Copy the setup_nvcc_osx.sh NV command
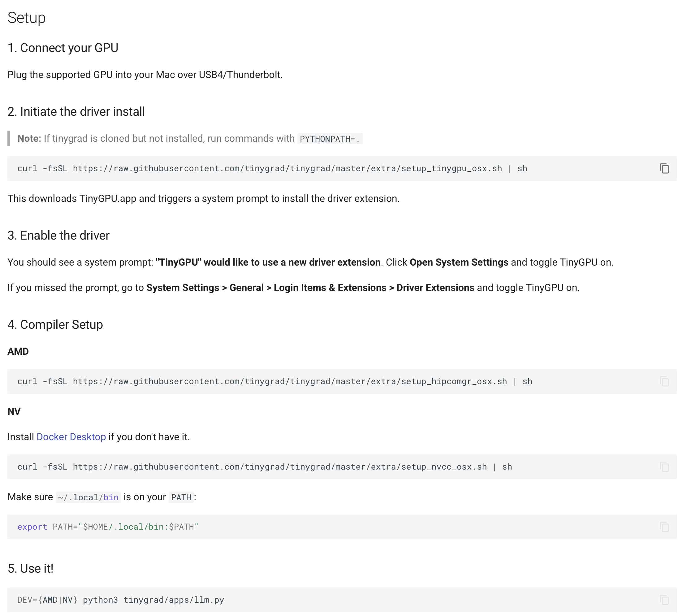The width and height of the screenshot is (682, 616). [664, 467]
